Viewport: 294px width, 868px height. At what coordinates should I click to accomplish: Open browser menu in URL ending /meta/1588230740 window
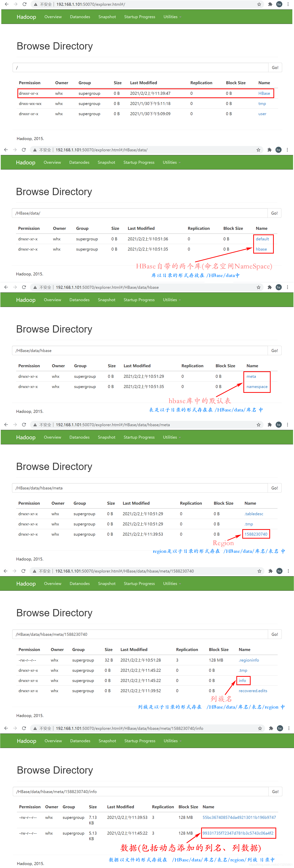pyautogui.click(x=288, y=571)
